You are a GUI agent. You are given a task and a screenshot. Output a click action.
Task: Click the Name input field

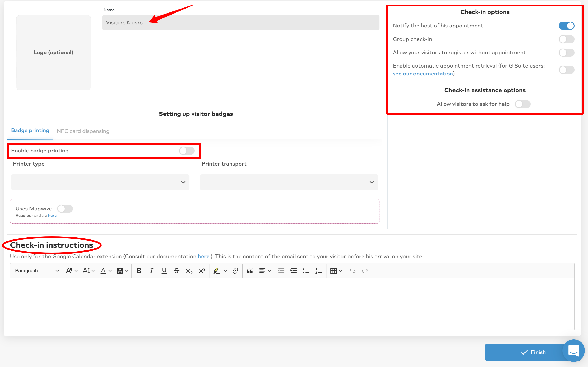click(x=241, y=23)
